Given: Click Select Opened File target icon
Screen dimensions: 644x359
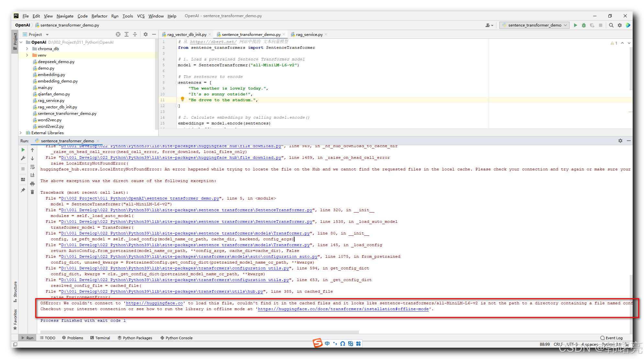Looking at the screenshot, I should point(118,34).
